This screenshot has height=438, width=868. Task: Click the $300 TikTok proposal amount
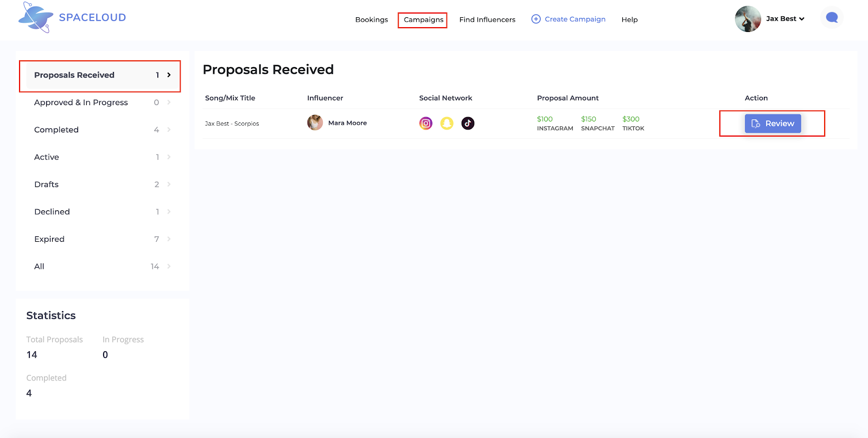click(x=631, y=119)
